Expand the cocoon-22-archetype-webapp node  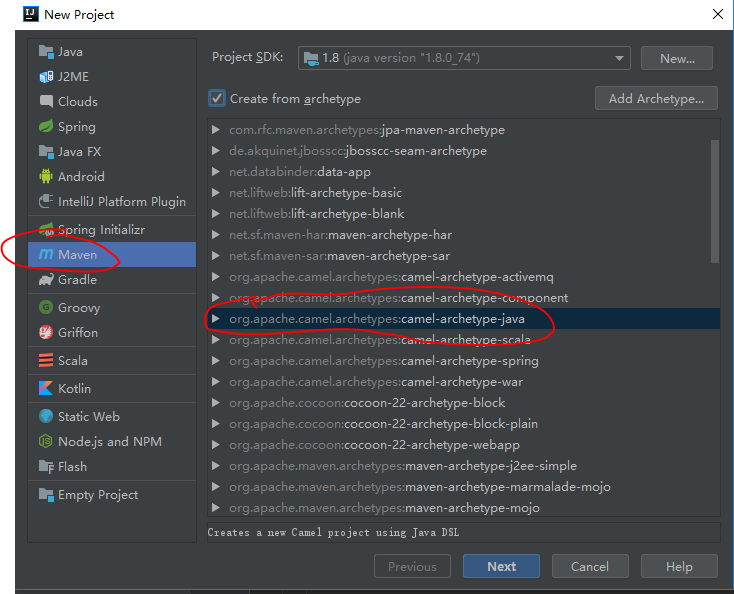coord(215,445)
